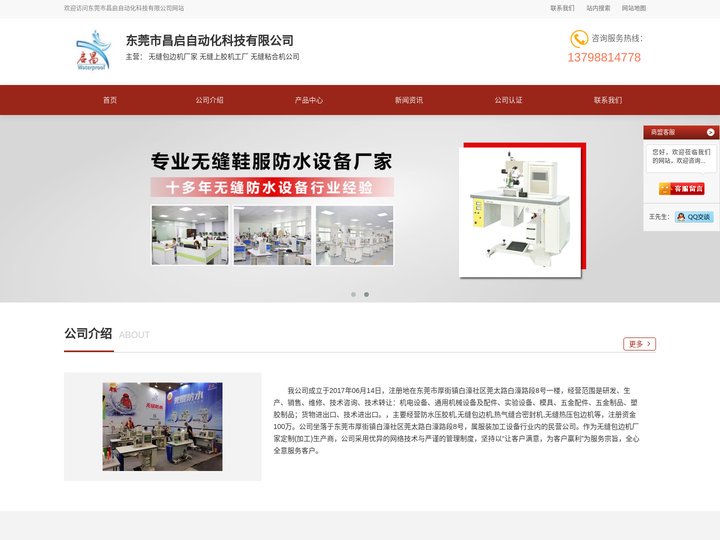
Task: Click the exhibition booth photo thumbnail
Action: (x=163, y=427)
